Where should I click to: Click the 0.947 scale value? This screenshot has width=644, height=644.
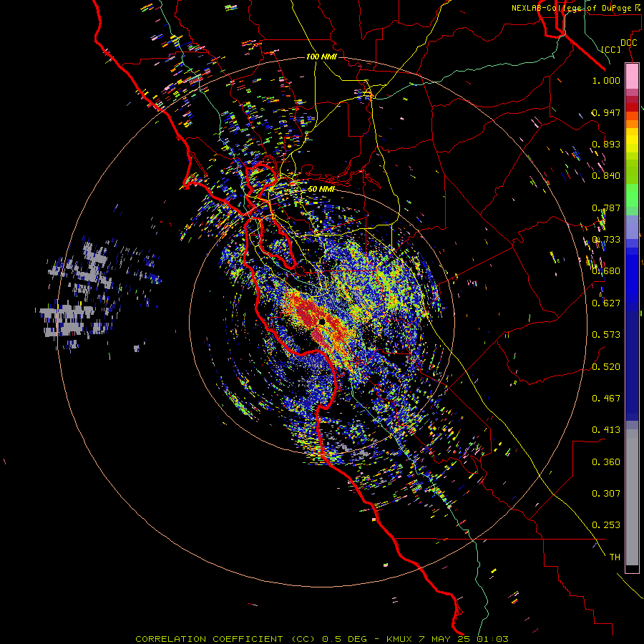coord(606,112)
